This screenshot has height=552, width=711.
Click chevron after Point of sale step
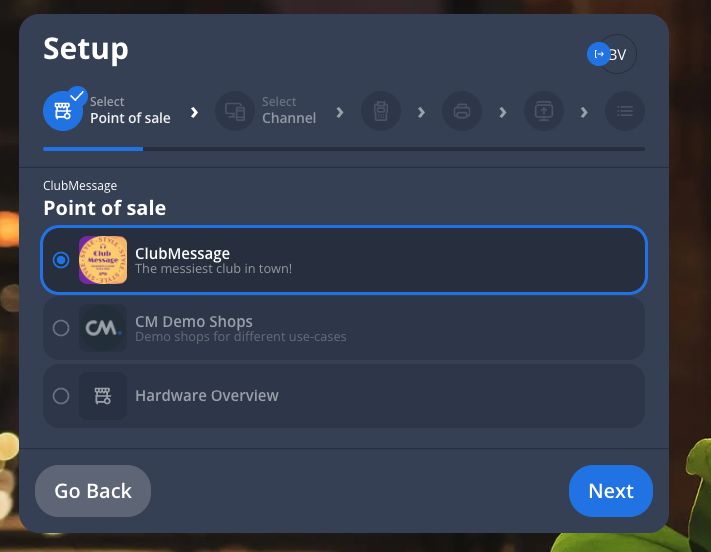(x=195, y=111)
